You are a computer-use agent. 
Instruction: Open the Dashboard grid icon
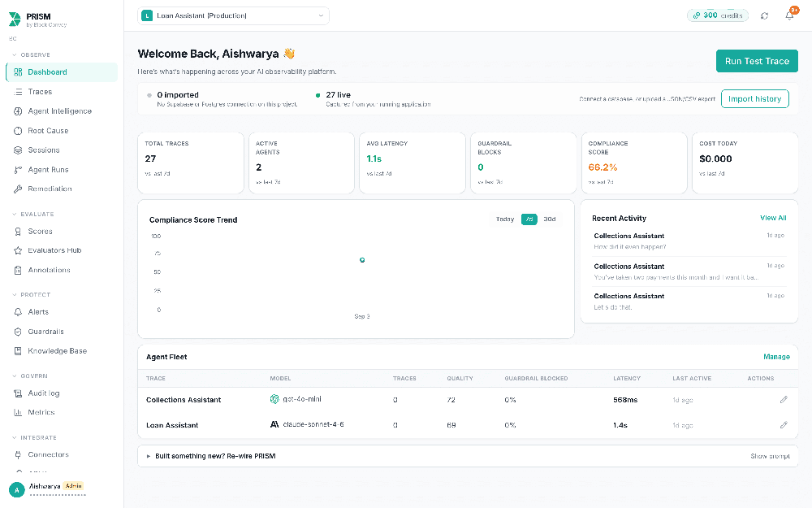(x=18, y=72)
